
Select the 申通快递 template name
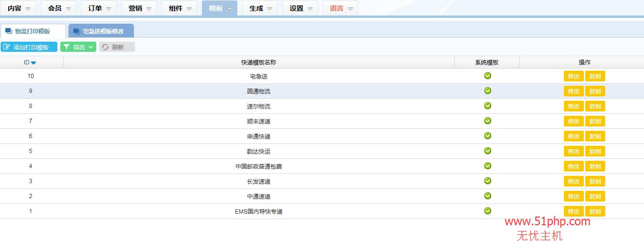[259, 137]
